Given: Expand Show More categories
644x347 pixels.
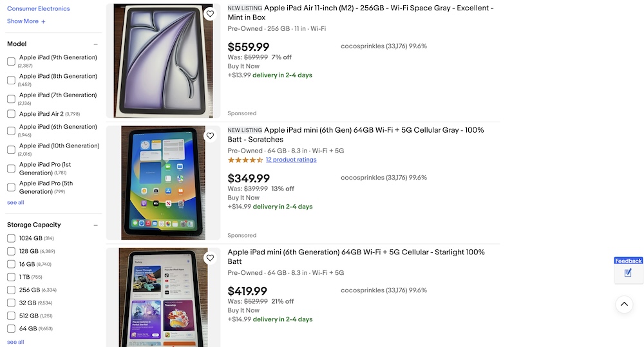Looking at the screenshot, I should click(23, 21).
